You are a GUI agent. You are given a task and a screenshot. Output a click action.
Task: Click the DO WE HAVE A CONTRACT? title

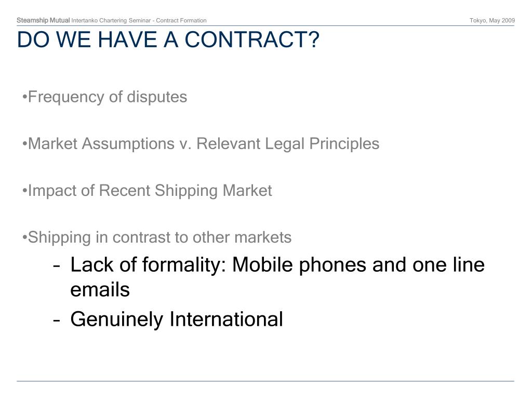[168, 39]
